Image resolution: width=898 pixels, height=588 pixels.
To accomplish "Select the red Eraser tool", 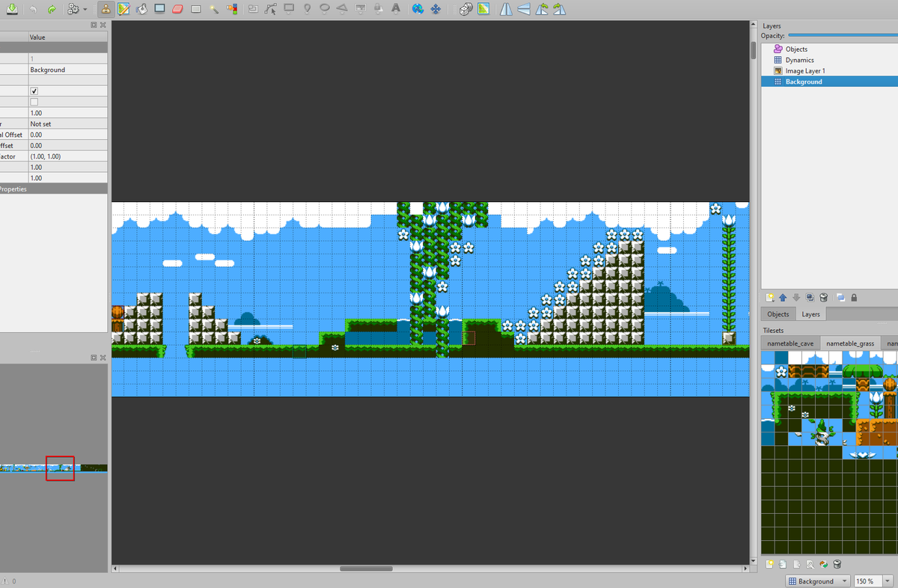I will pyautogui.click(x=177, y=9).
